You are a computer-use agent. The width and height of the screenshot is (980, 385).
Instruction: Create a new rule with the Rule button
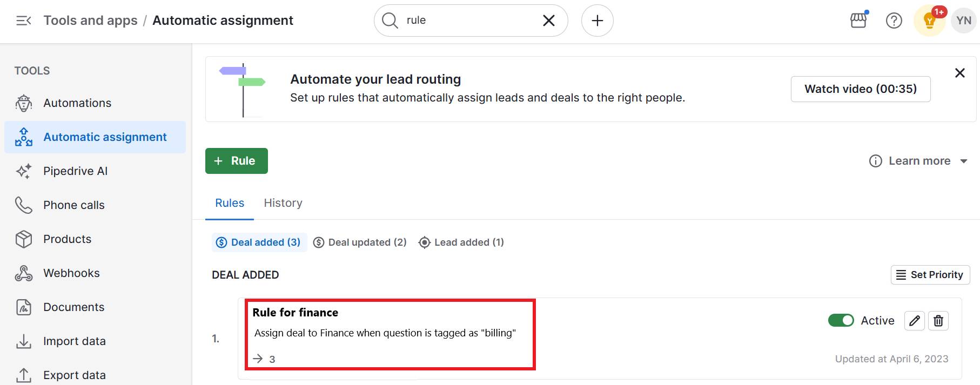click(236, 160)
